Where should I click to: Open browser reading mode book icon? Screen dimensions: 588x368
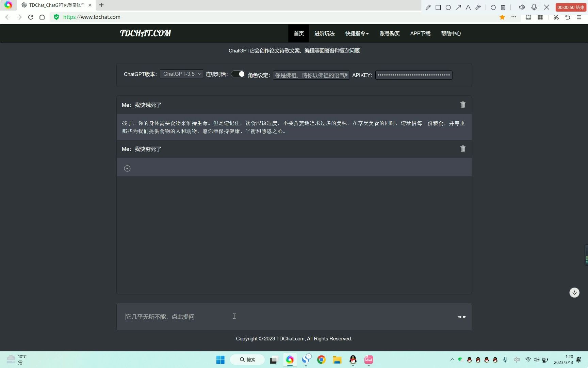point(528,17)
